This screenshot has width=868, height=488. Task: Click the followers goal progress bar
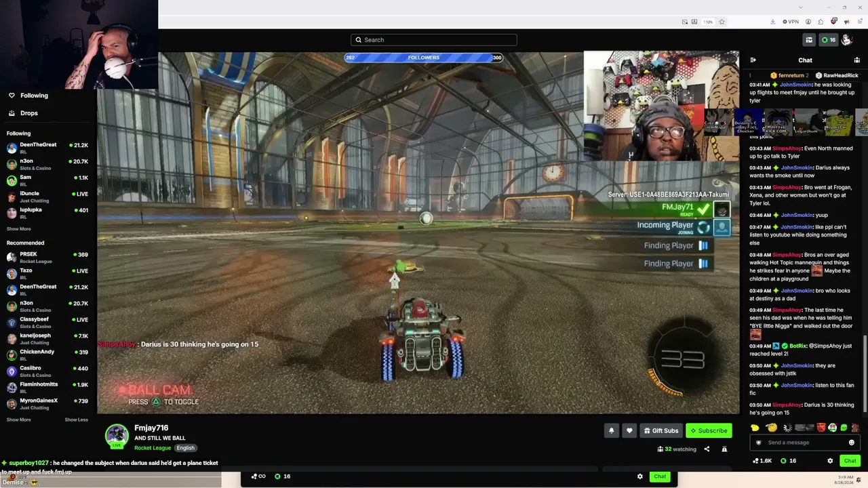point(424,58)
